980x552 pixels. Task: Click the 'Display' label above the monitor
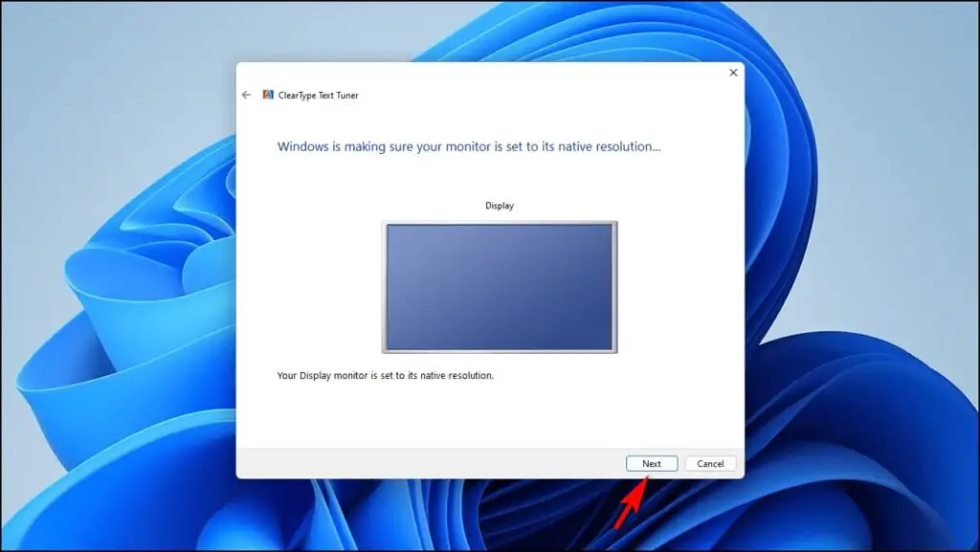point(500,206)
